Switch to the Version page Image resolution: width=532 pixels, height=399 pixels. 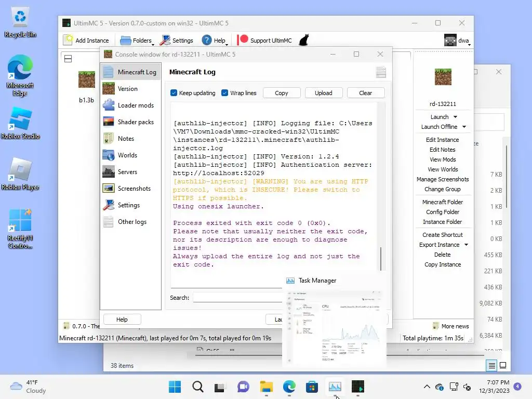point(131,88)
